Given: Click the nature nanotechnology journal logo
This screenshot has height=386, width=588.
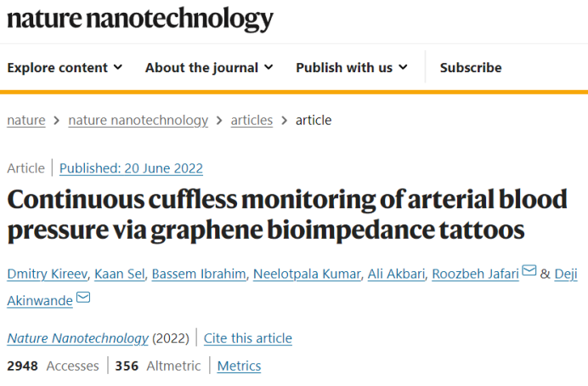Looking at the screenshot, I should [x=140, y=18].
